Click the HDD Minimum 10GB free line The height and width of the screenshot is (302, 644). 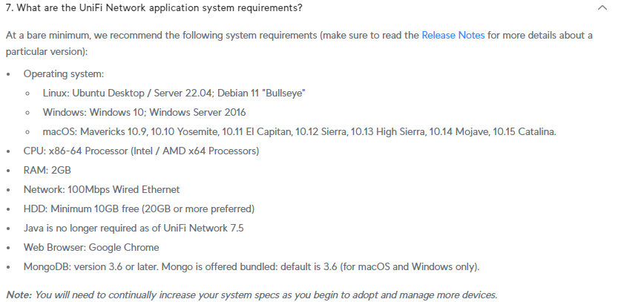(x=139, y=209)
